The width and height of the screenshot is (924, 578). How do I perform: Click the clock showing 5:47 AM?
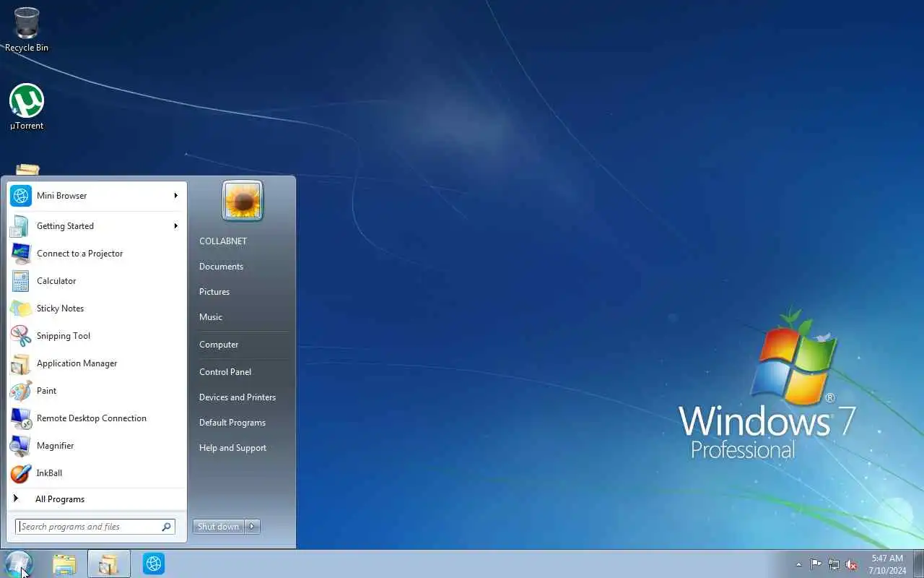coord(887,558)
